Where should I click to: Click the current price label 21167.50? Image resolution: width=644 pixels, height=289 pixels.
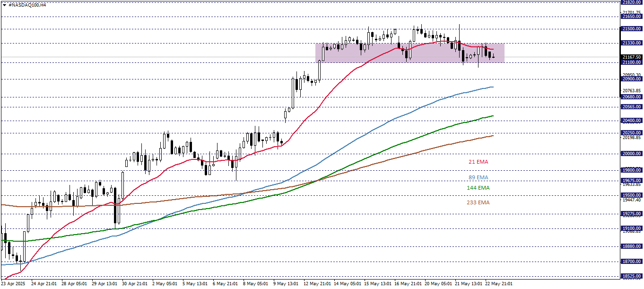(632, 57)
